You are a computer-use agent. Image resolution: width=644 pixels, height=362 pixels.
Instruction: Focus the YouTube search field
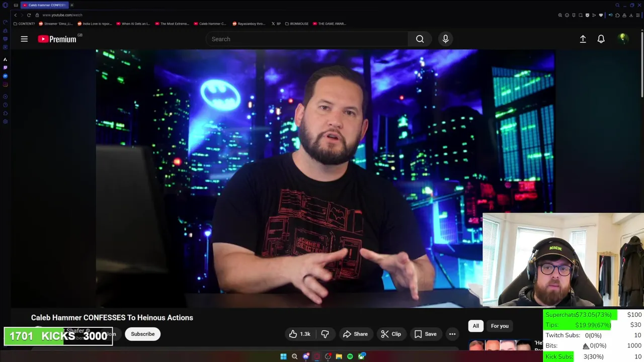coord(307,39)
